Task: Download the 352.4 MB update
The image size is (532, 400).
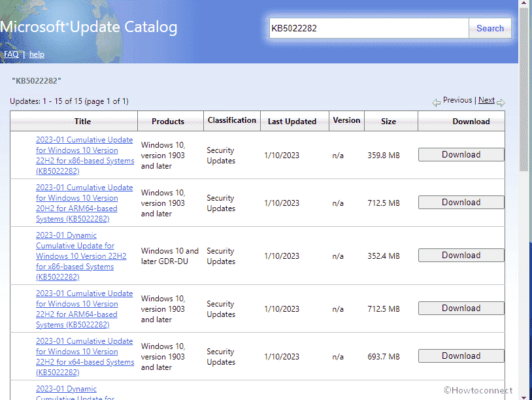Action: coord(461,255)
